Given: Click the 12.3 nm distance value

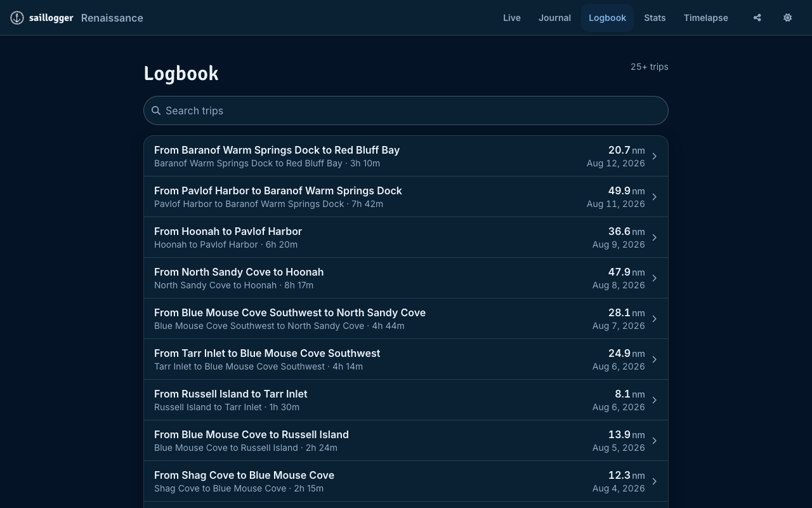Looking at the screenshot, I should (626, 475).
